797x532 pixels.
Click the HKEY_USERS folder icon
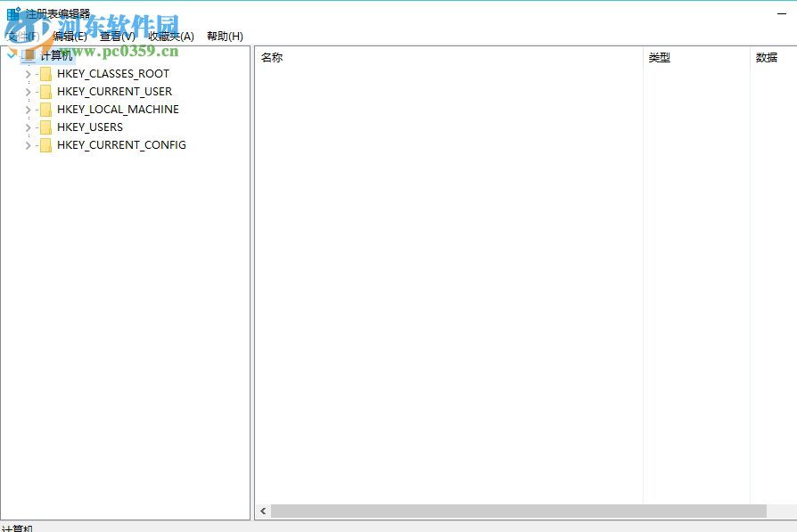[x=45, y=127]
